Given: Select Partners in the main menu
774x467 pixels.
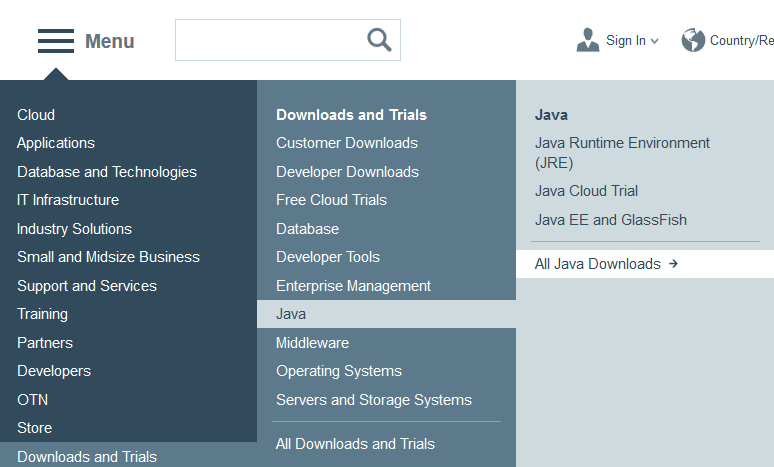Looking at the screenshot, I should [45, 343].
